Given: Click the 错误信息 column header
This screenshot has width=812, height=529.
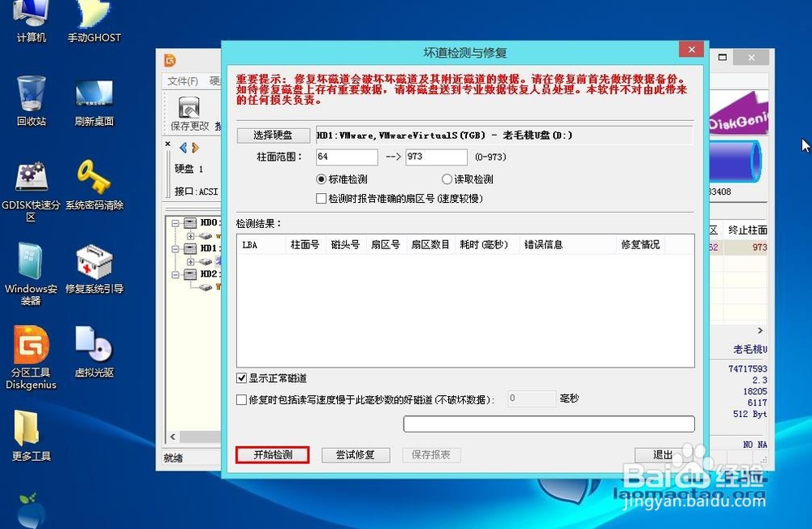Looking at the screenshot, I should pyautogui.click(x=568, y=245).
